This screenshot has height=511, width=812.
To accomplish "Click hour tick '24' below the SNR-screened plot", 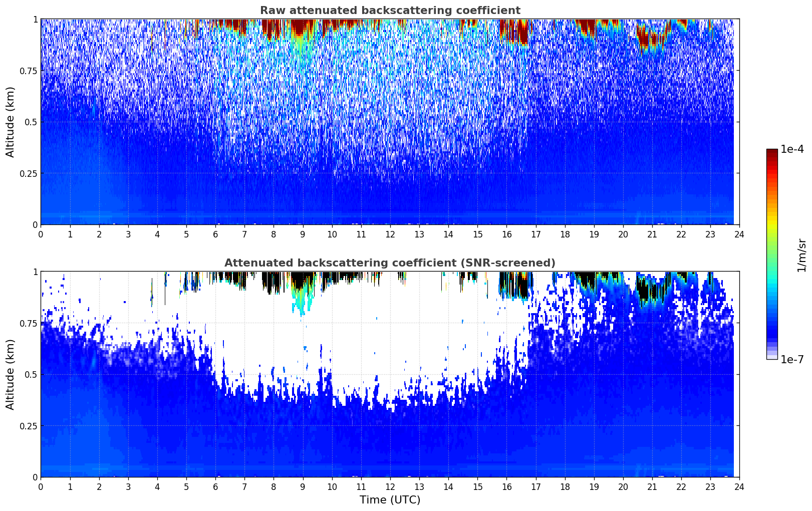I will point(739,486).
